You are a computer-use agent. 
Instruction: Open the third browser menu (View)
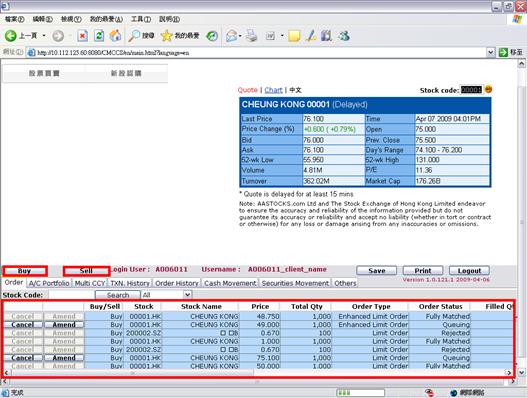point(71,19)
